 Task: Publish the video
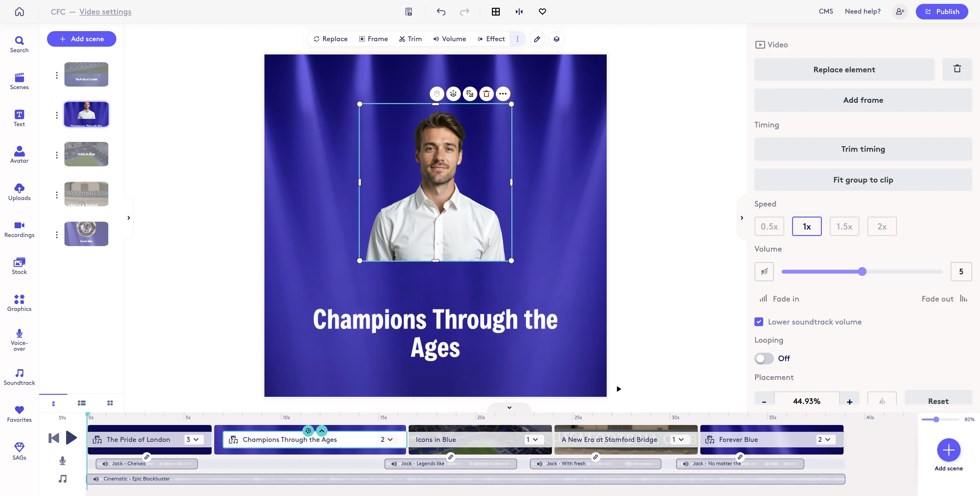pyautogui.click(x=942, y=11)
